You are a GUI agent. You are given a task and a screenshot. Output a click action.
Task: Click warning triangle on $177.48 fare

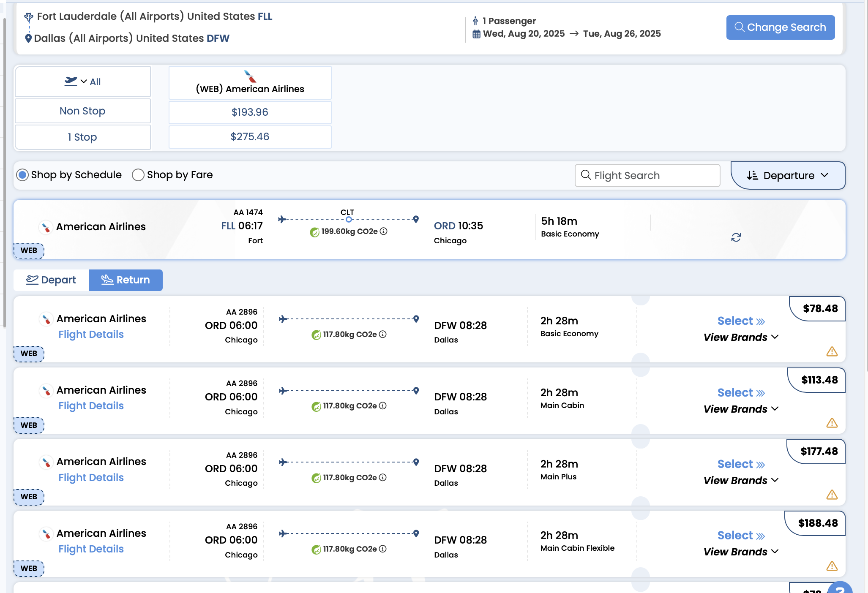tap(832, 495)
